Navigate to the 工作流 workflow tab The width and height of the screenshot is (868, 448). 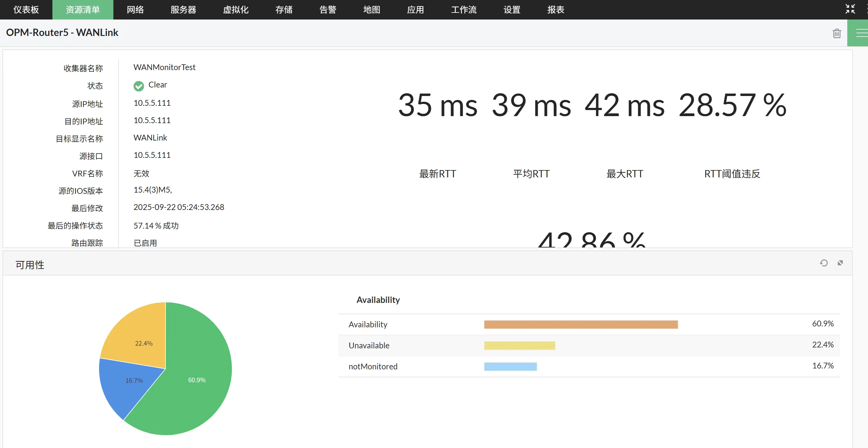click(x=463, y=10)
